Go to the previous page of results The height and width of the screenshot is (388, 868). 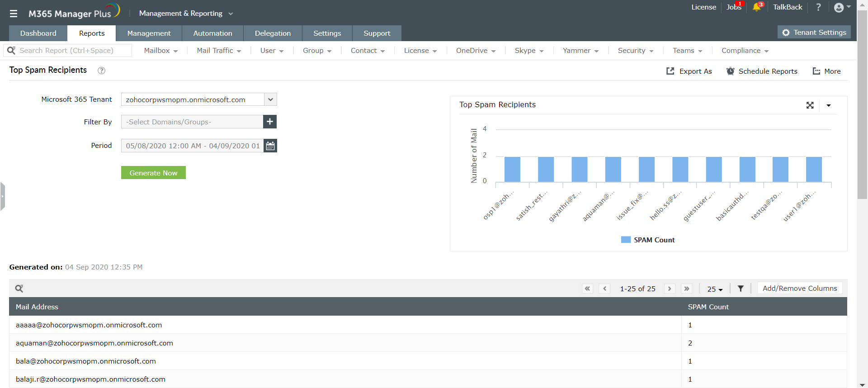(x=605, y=289)
